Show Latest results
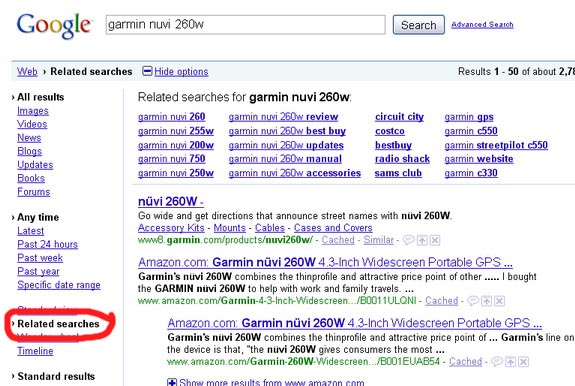This screenshot has width=575, height=386. point(30,231)
